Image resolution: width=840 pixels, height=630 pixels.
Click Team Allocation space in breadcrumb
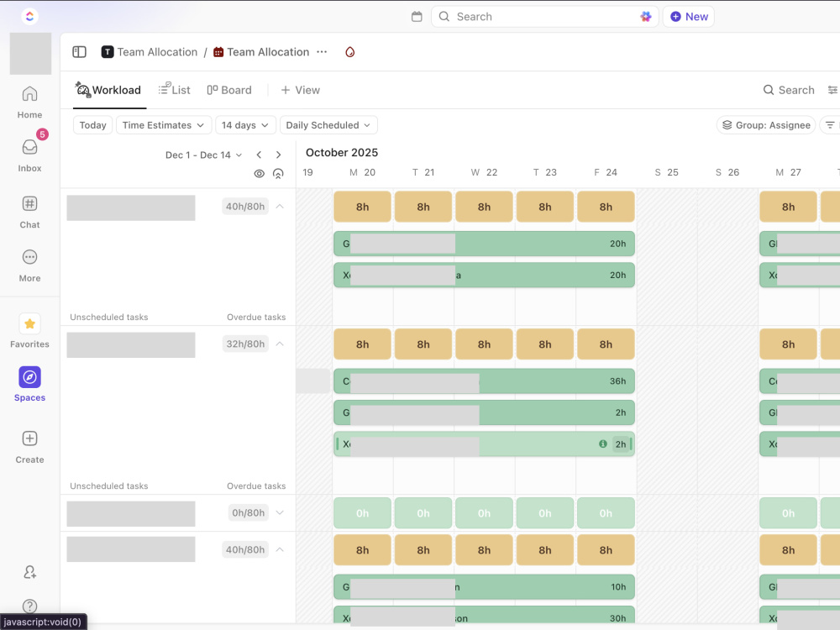[x=158, y=52]
